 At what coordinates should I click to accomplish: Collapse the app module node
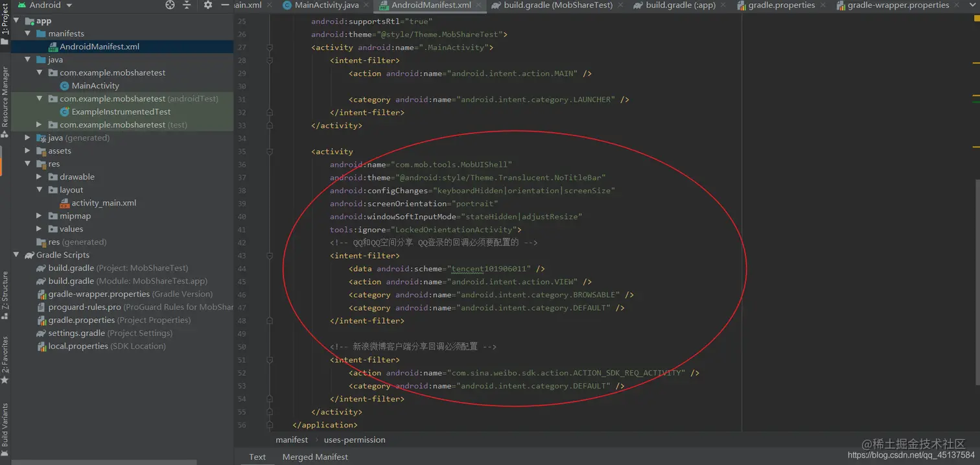16,21
